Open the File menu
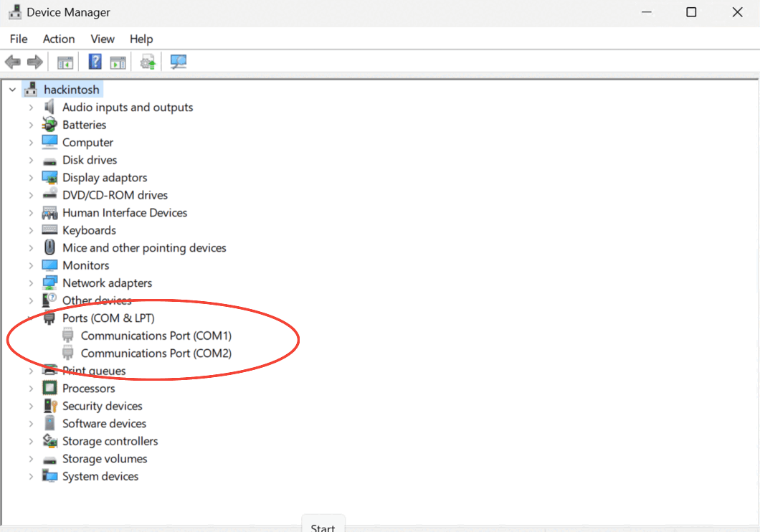Screen dimensions: 760x532 [18, 39]
